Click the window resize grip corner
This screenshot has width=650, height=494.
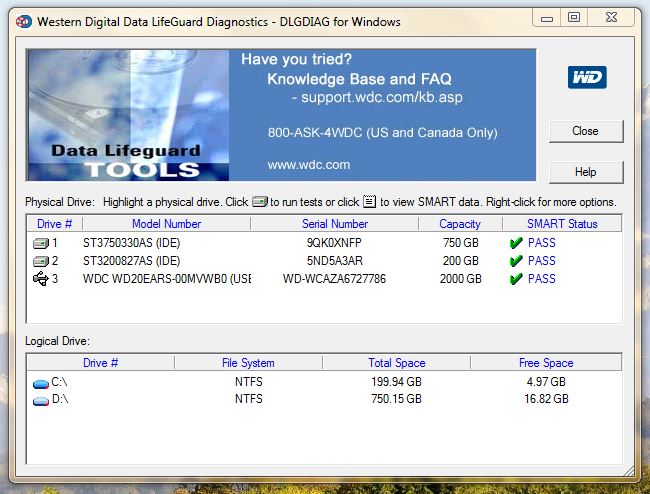(629, 470)
